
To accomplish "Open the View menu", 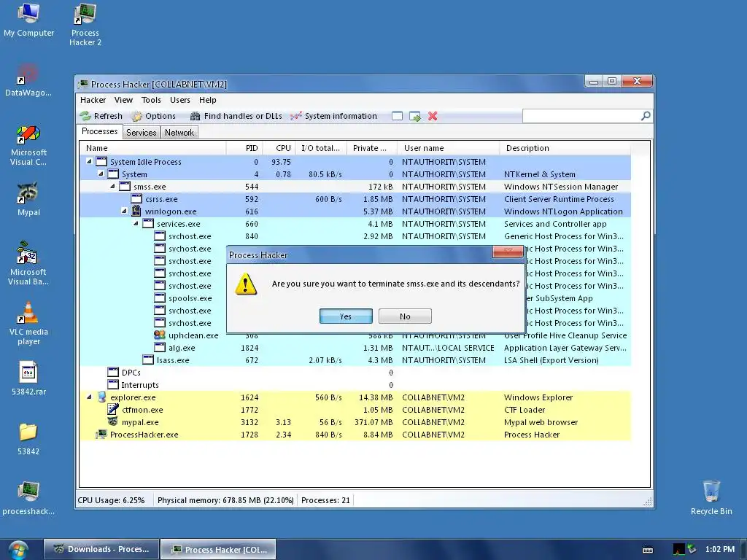I will (x=123, y=100).
